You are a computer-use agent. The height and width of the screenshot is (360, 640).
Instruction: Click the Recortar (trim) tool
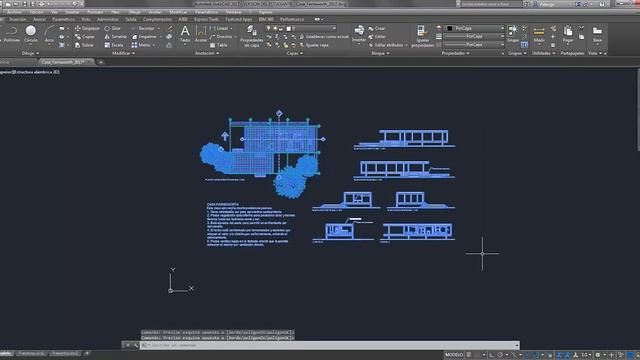tap(143, 28)
